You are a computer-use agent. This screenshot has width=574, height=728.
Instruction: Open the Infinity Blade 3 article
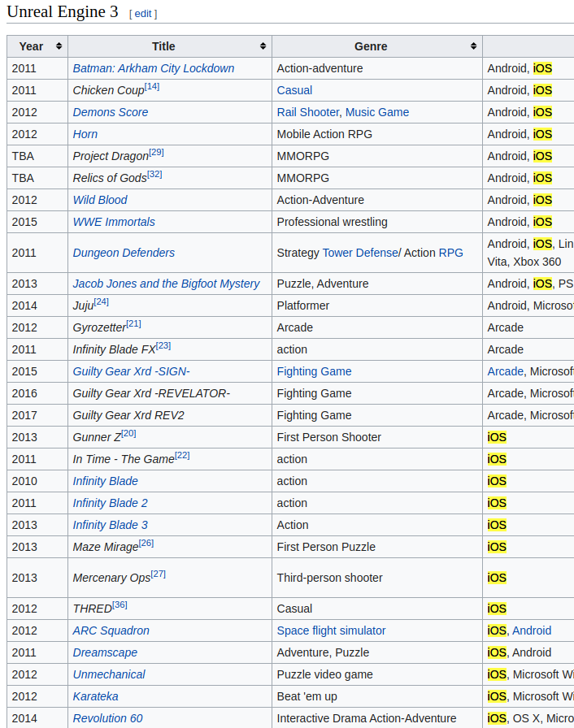pyautogui.click(x=110, y=525)
